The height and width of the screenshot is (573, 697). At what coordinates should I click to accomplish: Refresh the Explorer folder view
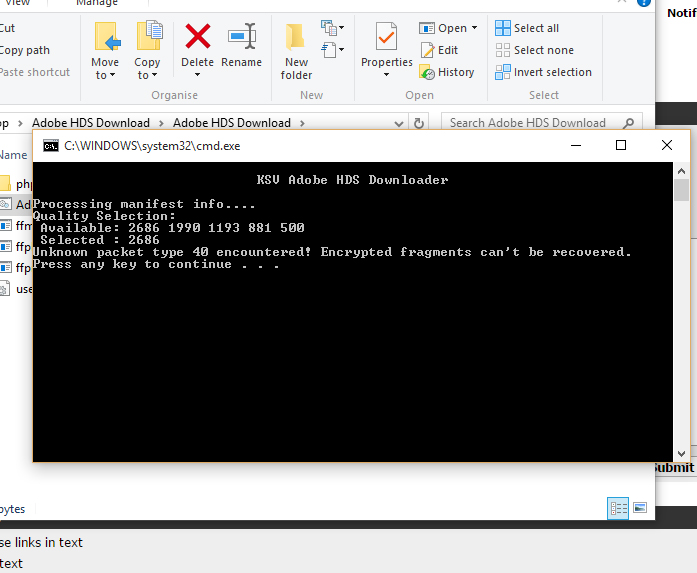point(419,123)
